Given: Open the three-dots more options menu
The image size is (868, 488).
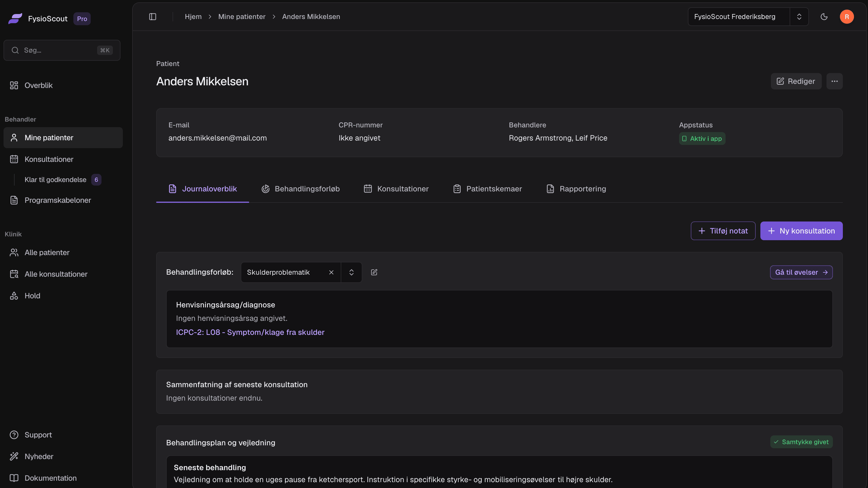Looking at the screenshot, I should point(834,81).
